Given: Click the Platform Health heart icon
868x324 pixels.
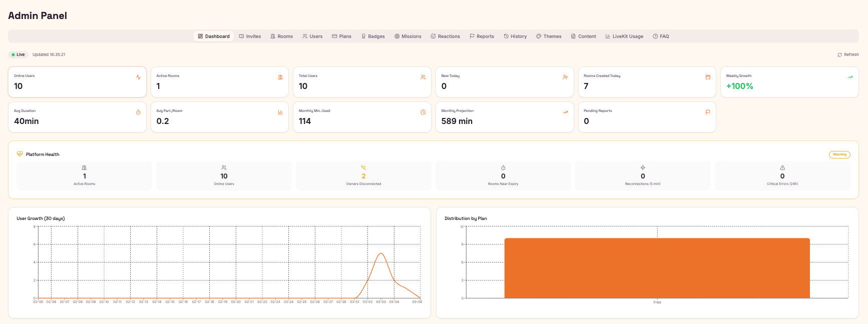Looking at the screenshot, I should pos(20,154).
